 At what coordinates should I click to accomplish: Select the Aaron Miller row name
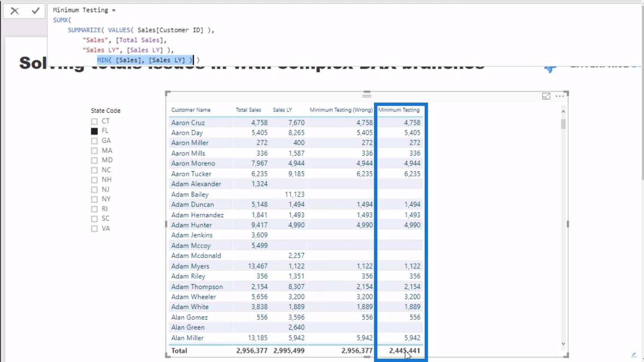[190, 143]
